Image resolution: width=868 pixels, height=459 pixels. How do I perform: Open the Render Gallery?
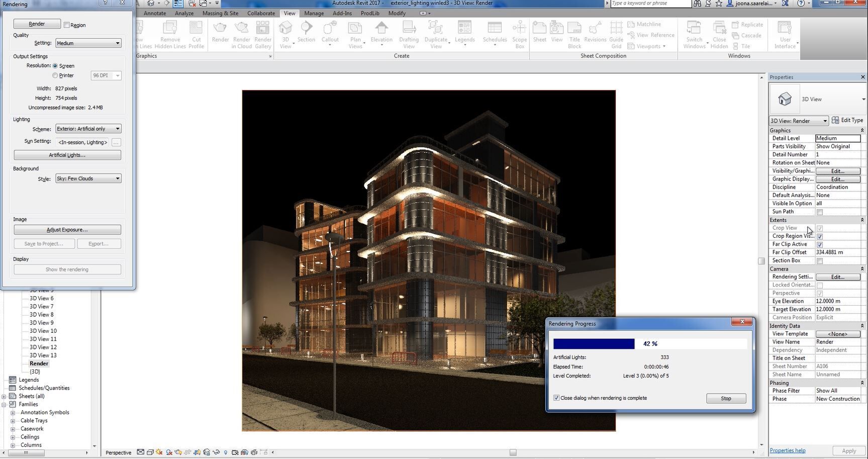[x=262, y=33]
